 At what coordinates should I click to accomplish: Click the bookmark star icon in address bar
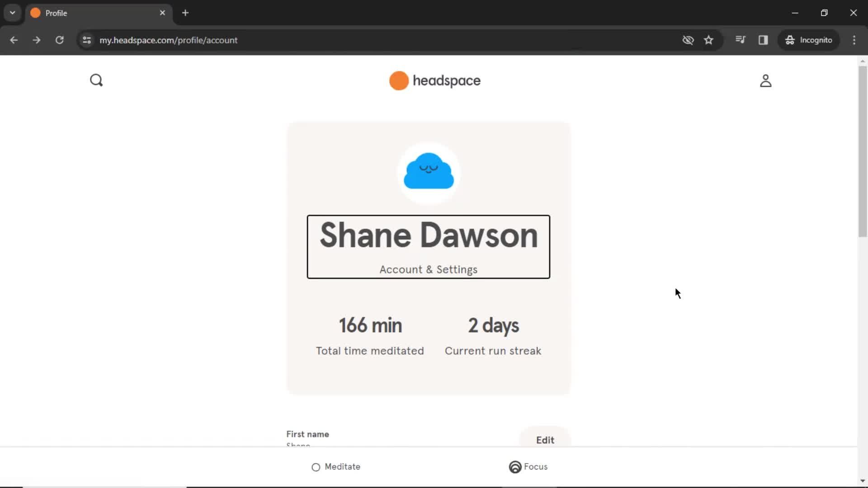708,40
